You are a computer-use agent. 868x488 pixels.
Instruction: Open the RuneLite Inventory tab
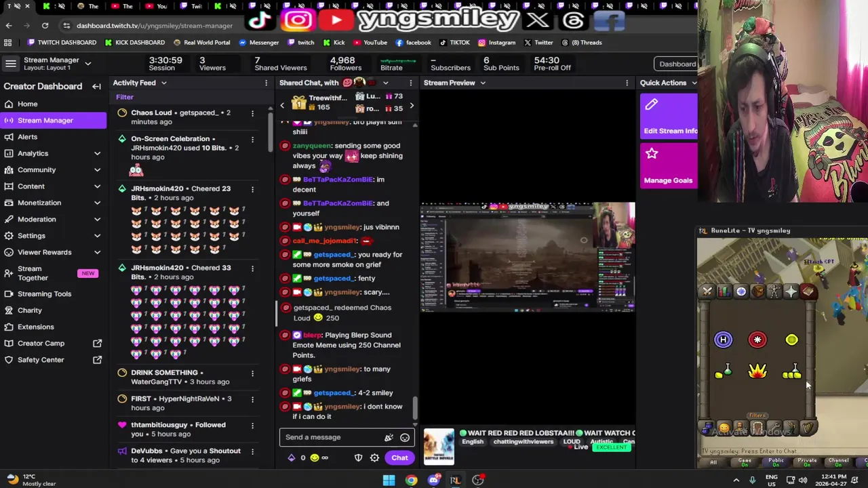click(757, 291)
